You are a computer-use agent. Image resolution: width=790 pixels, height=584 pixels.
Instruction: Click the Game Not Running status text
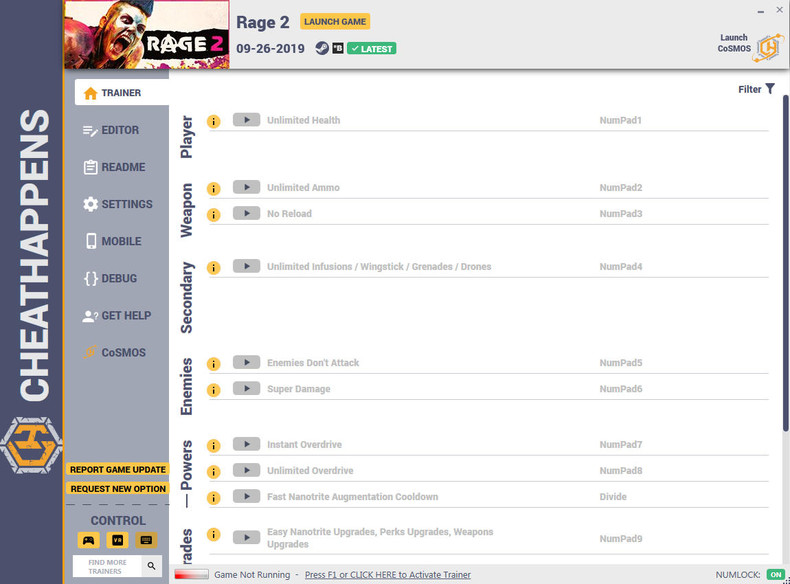coord(252,575)
